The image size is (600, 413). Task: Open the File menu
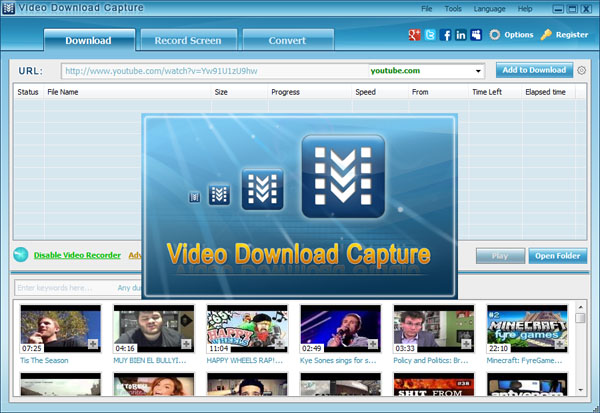[427, 9]
